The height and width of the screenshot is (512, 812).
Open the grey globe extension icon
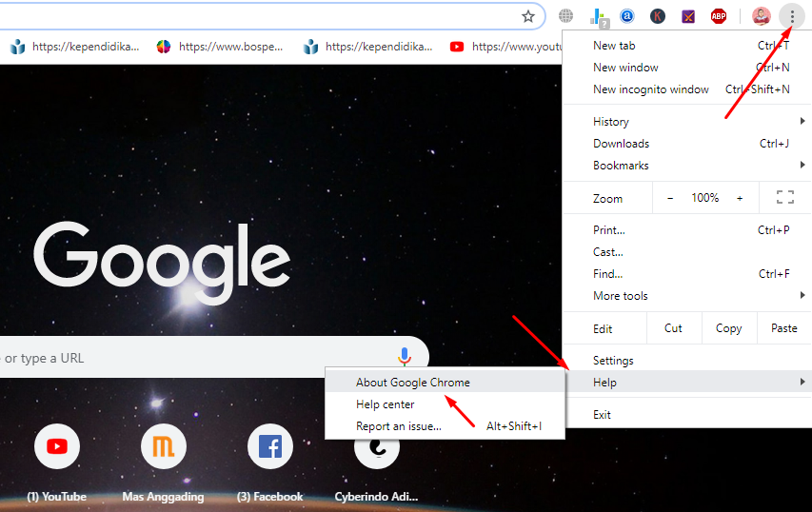coord(566,16)
